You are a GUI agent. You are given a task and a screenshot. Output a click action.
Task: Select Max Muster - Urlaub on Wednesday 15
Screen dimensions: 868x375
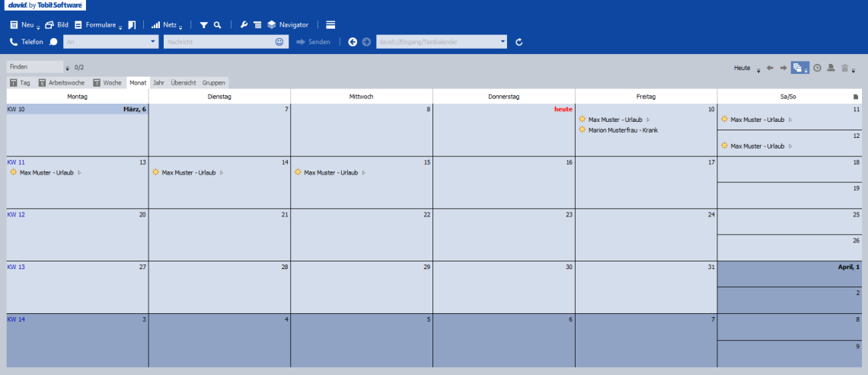(x=331, y=172)
